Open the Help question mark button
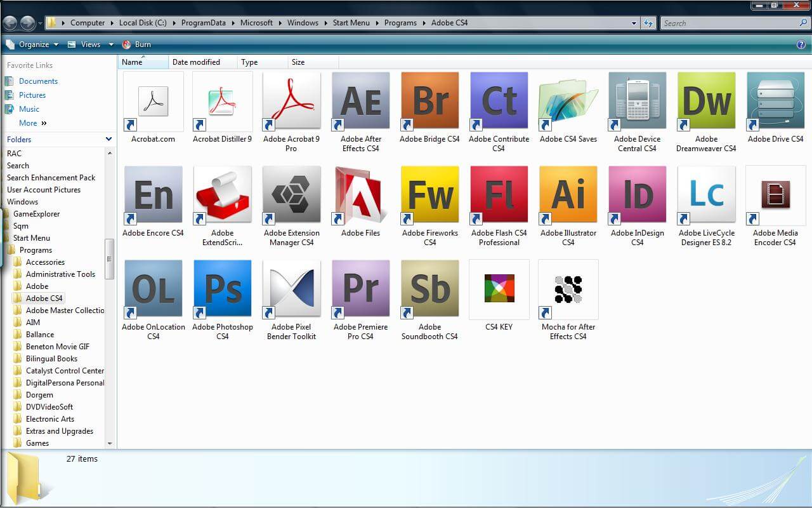This screenshot has height=508, width=812. point(801,44)
